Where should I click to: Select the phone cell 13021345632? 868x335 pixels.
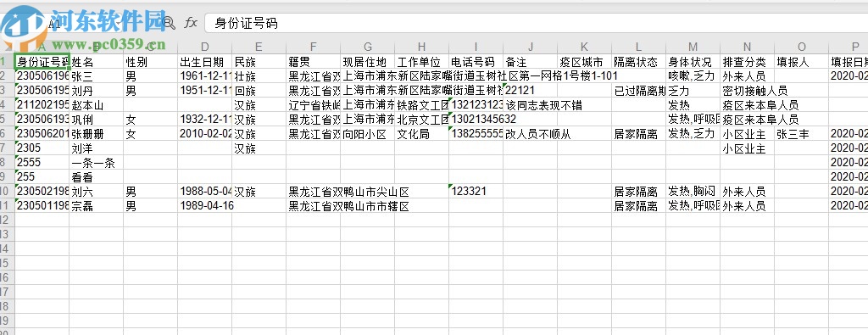[476, 119]
